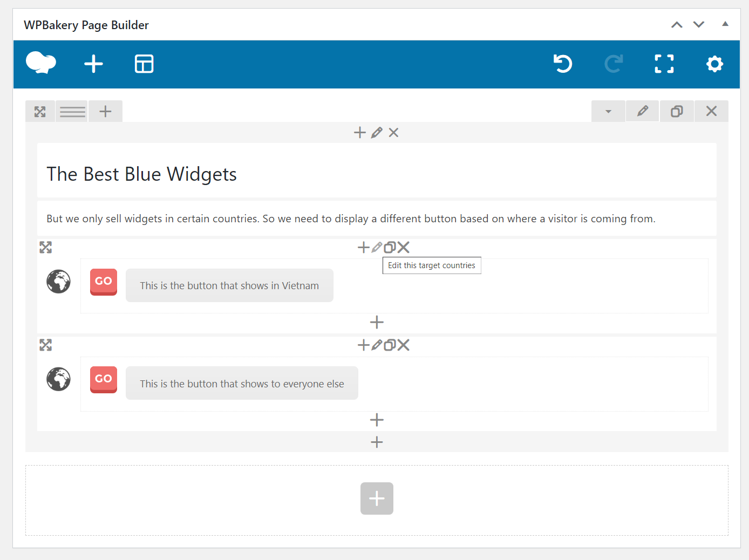Image resolution: width=749 pixels, height=560 pixels.
Task: Enter full screen mode
Action: click(664, 64)
